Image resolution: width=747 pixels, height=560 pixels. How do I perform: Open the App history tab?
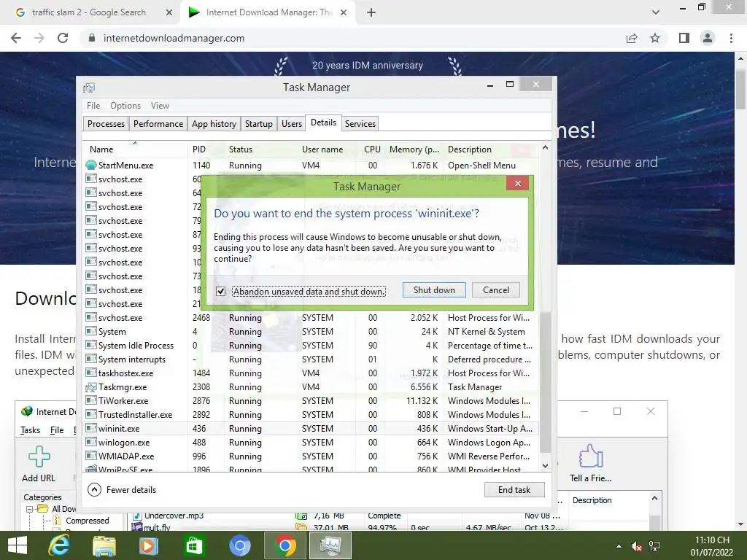coord(214,124)
